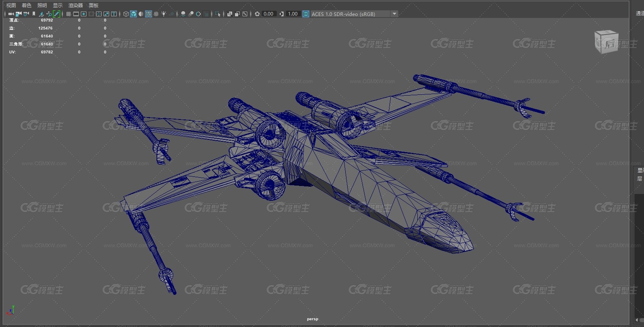The image size is (644, 327).
Task: Click the grease pencil icon
Action: (x=57, y=14)
